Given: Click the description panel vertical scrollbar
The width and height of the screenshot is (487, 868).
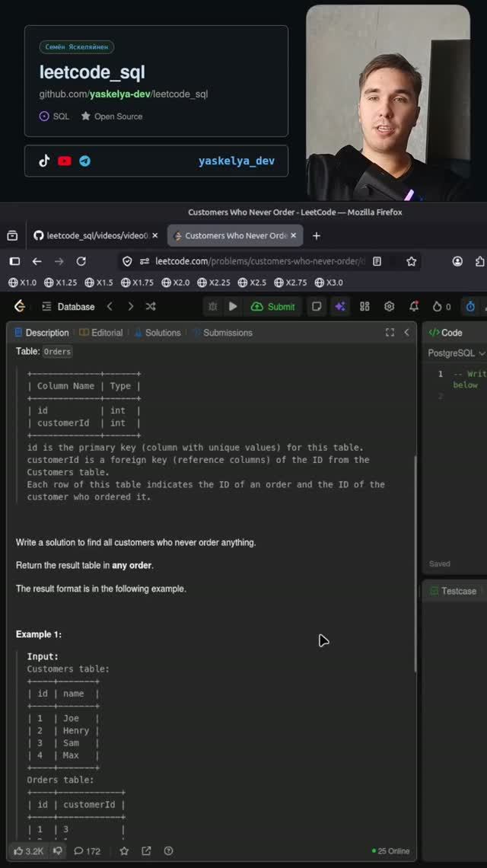Looking at the screenshot, I should coord(415,563).
